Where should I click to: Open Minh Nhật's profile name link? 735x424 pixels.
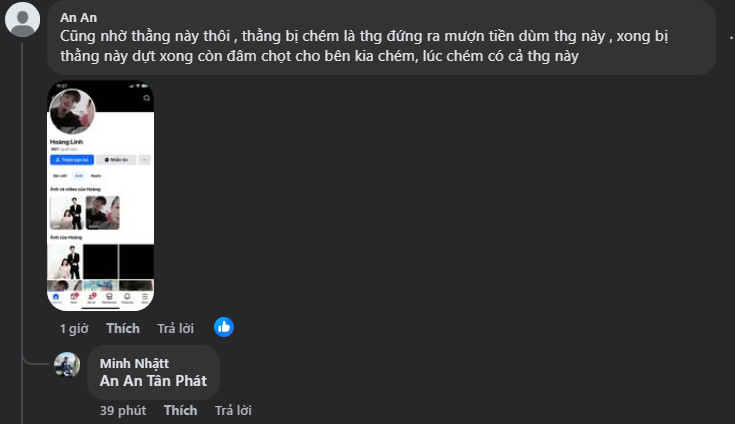coord(134,363)
